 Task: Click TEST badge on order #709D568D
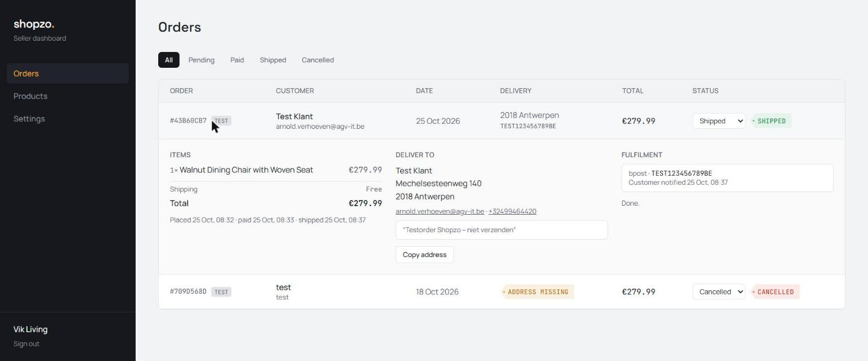click(x=222, y=292)
